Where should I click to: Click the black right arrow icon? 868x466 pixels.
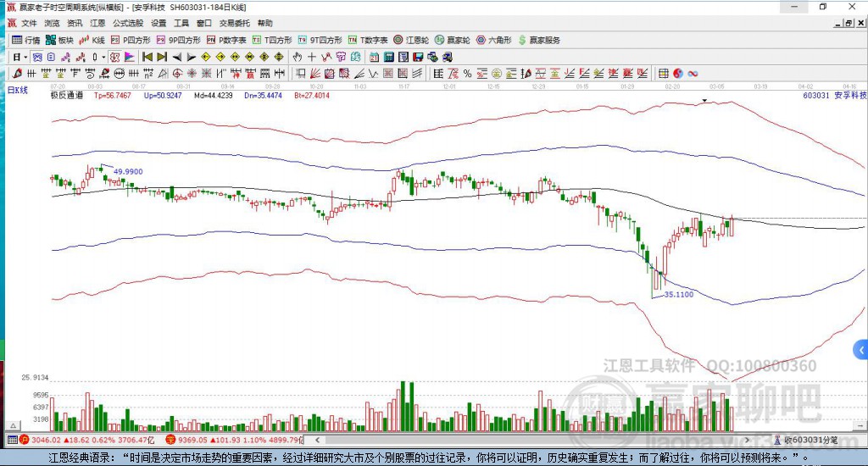tap(191, 57)
